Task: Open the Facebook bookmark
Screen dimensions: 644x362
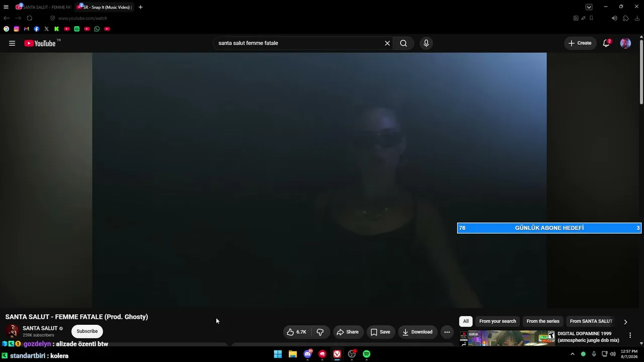Action: 37,29
